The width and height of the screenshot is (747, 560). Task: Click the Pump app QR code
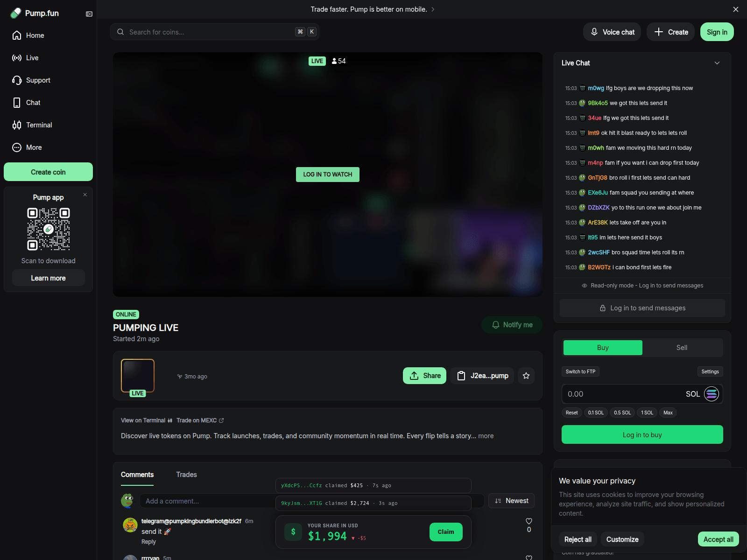[49, 229]
